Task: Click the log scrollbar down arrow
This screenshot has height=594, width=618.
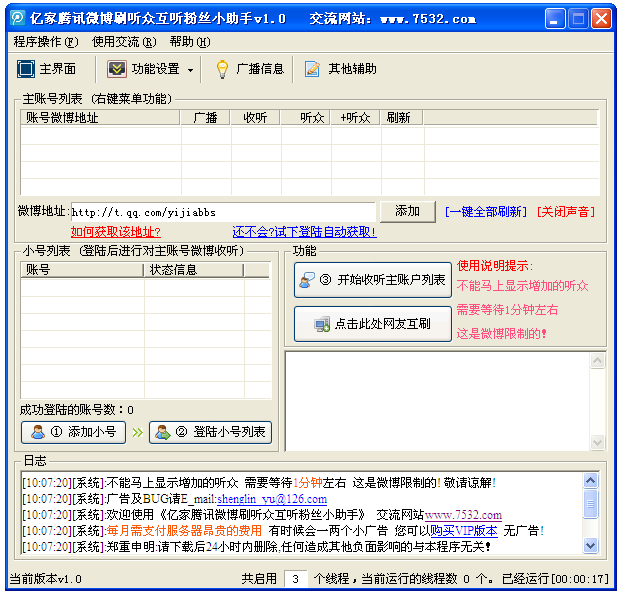Action: tap(590, 546)
